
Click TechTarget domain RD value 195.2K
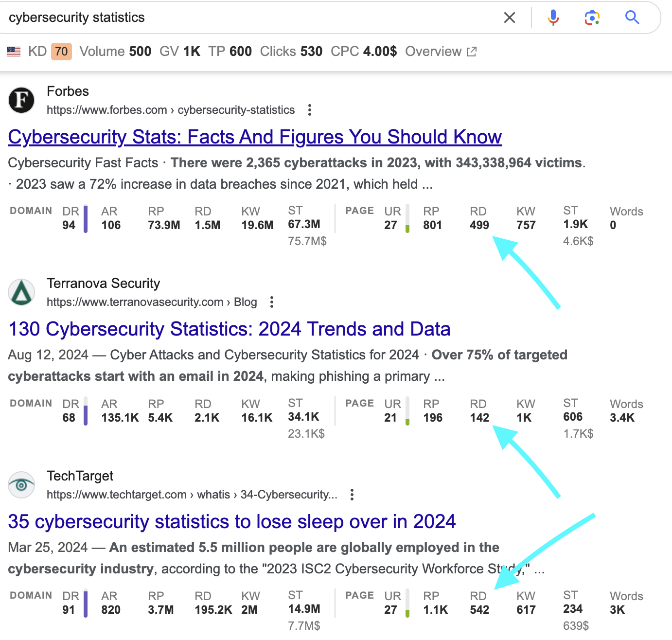coord(213,610)
